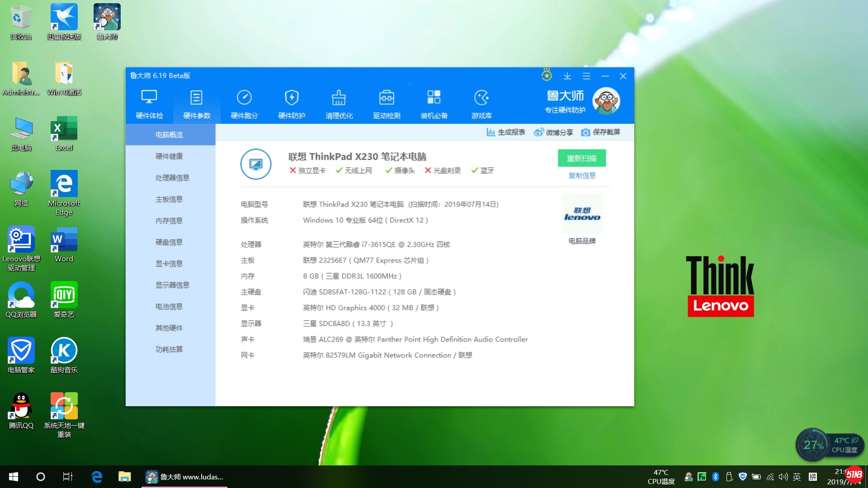The image size is (868, 488).
Task: Open the 硬件体检 hardware checkup tab
Action: pos(149,104)
